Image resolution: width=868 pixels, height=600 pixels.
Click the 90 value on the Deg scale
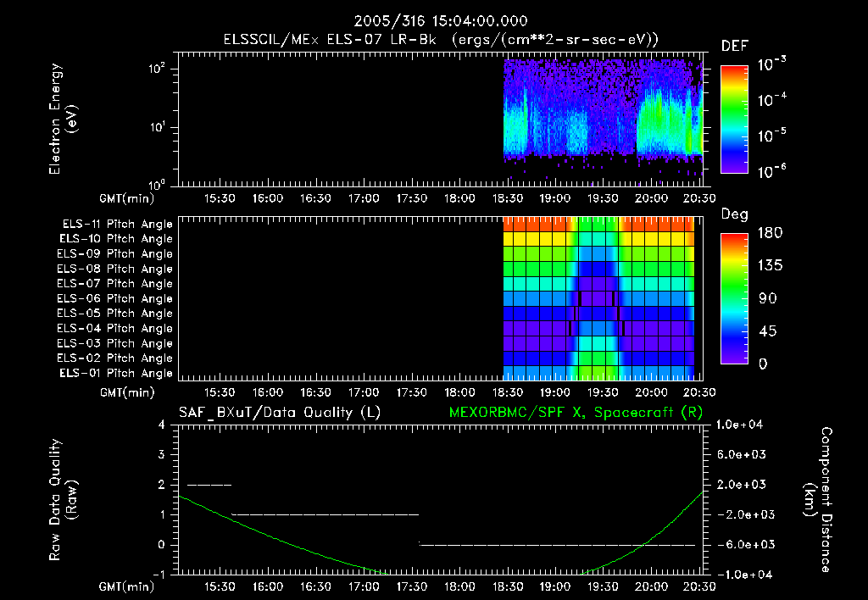pyautogui.click(x=767, y=298)
